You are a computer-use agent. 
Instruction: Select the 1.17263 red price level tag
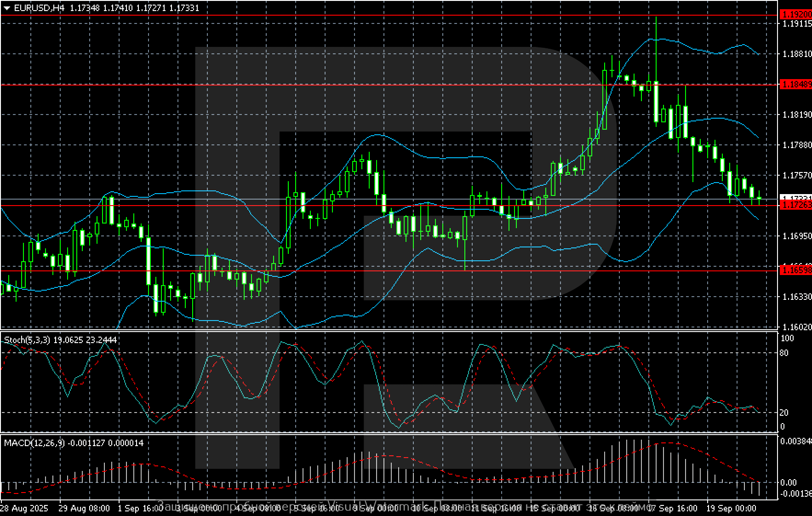[796, 205]
